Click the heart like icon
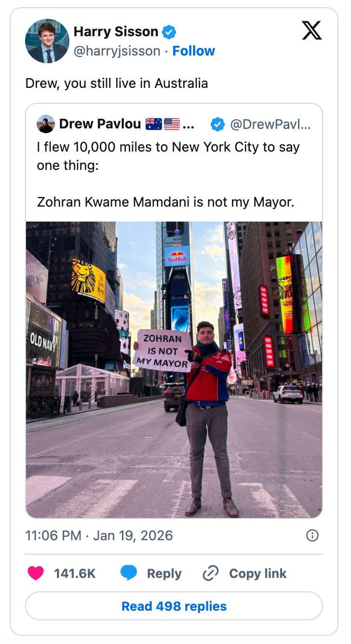 [36, 573]
